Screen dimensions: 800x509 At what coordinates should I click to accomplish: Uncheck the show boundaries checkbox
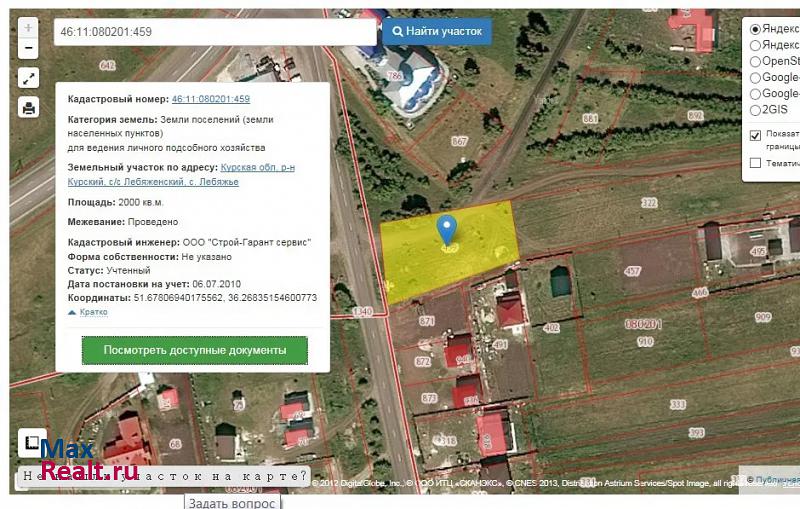click(756, 135)
